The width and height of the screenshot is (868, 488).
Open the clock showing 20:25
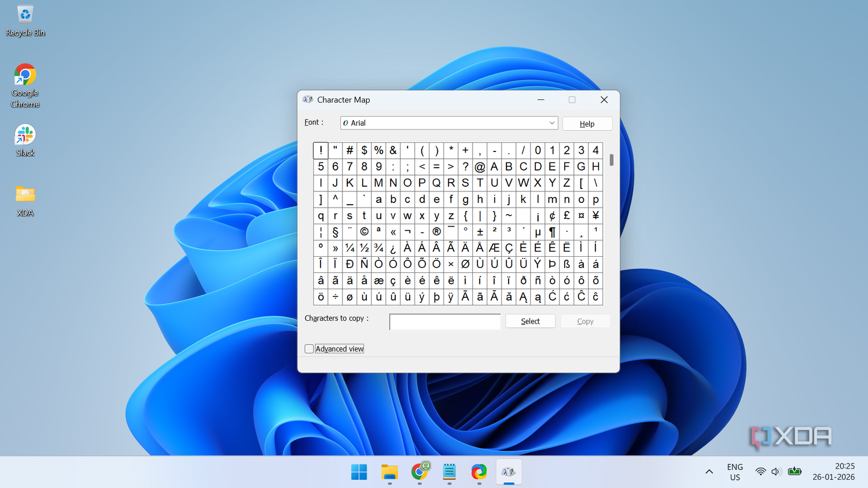833,472
